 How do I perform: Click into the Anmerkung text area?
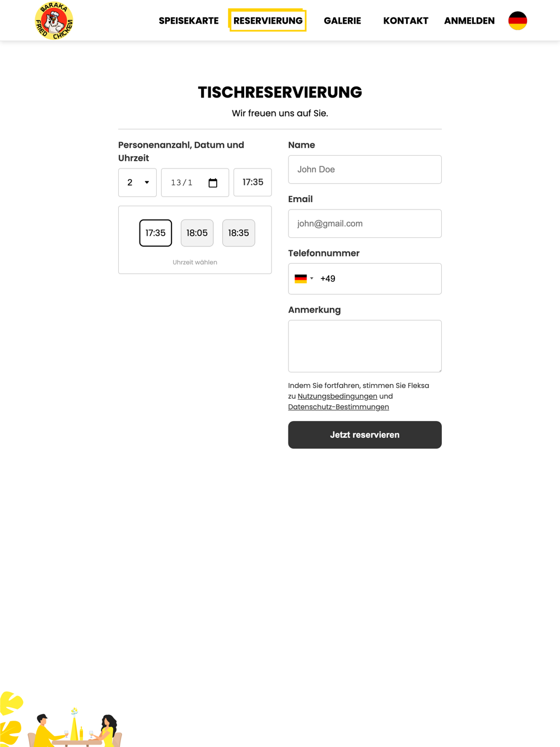coord(365,346)
